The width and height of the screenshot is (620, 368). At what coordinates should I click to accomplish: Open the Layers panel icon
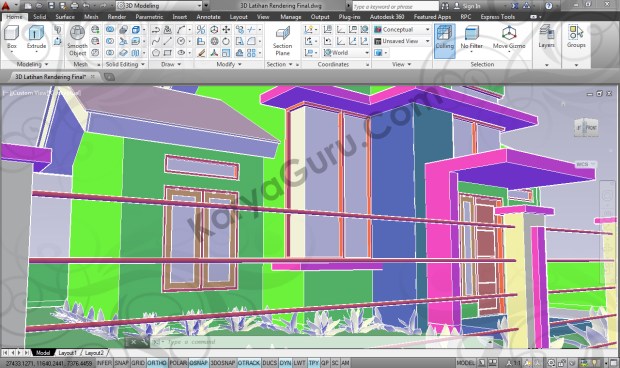click(x=546, y=36)
